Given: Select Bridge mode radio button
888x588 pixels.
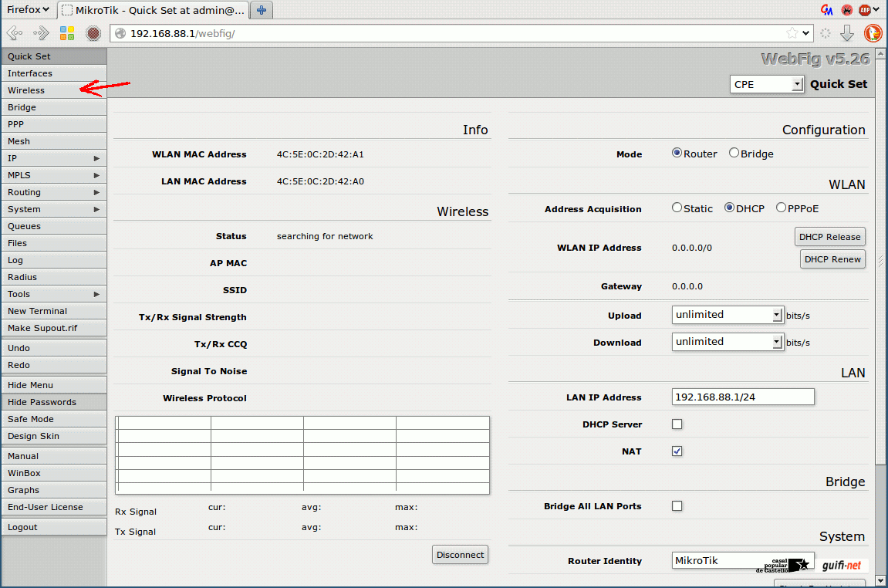Looking at the screenshot, I should pos(734,153).
